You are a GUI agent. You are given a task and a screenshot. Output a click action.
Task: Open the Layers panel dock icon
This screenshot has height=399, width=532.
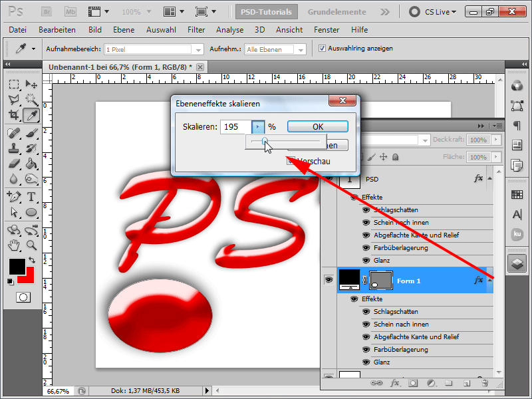tap(517, 263)
